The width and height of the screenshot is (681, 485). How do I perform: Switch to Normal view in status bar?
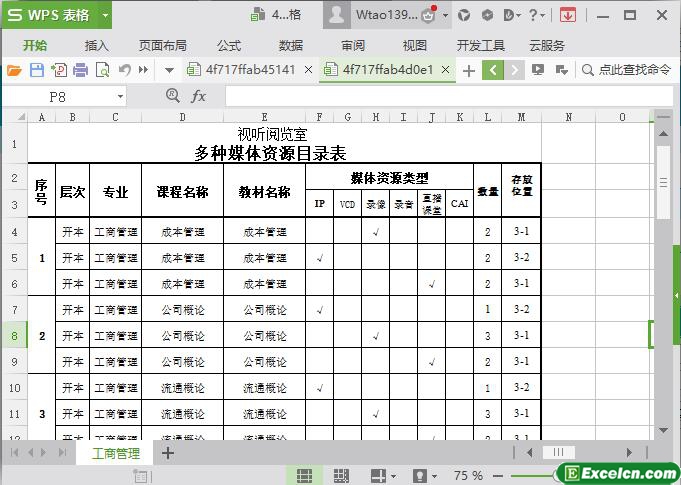[304, 475]
